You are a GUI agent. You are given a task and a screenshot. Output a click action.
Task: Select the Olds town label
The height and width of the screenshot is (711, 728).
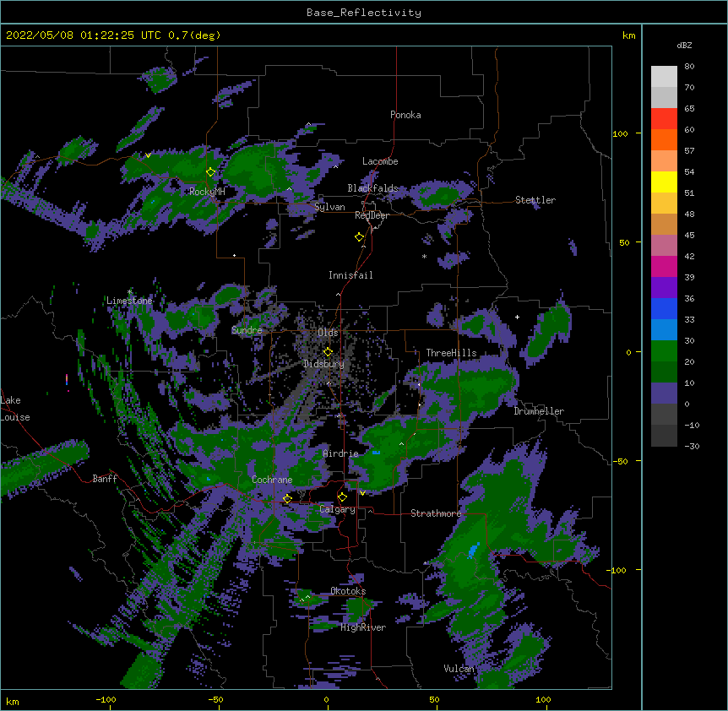pos(328,333)
